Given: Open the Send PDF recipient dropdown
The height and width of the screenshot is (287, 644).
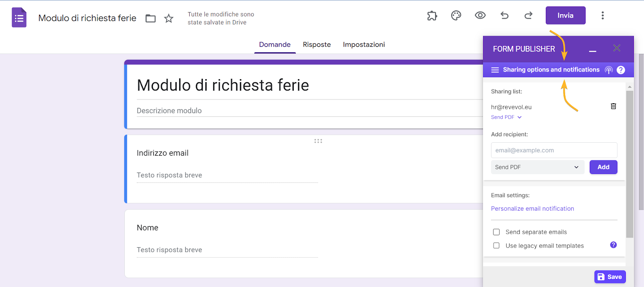Looking at the screenshot, I should coord(537,167).
